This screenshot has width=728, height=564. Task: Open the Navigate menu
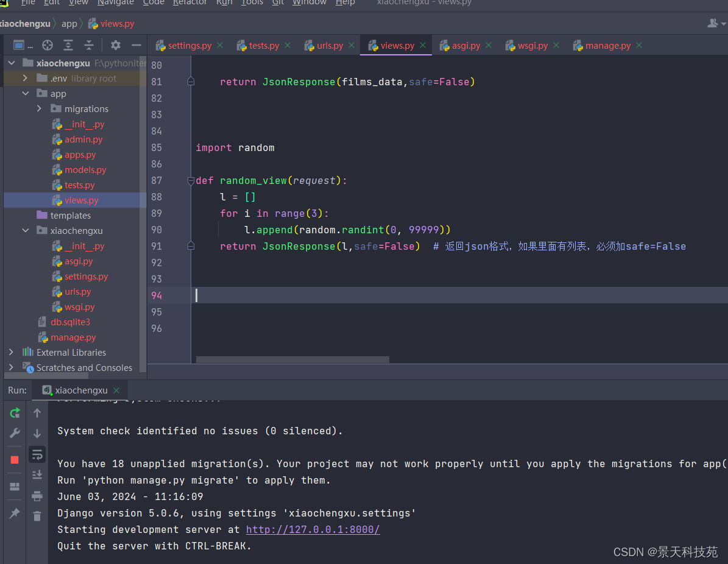[x=116, y=3]
